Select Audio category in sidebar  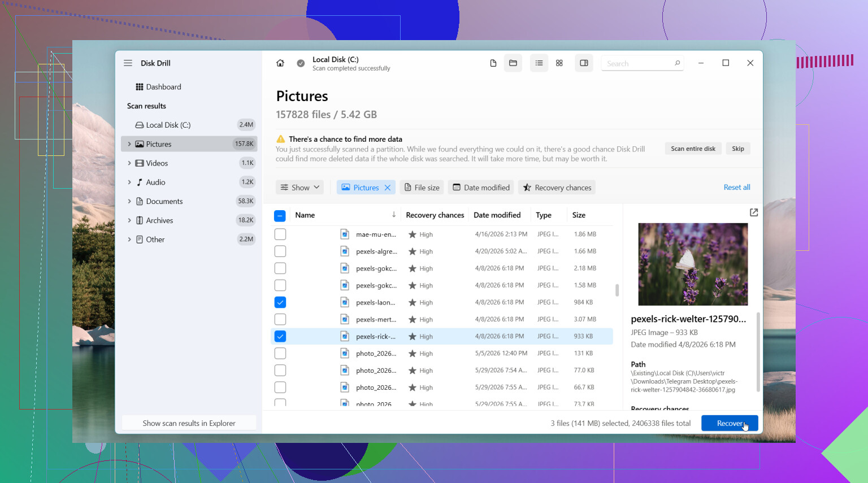click(189, 182)
